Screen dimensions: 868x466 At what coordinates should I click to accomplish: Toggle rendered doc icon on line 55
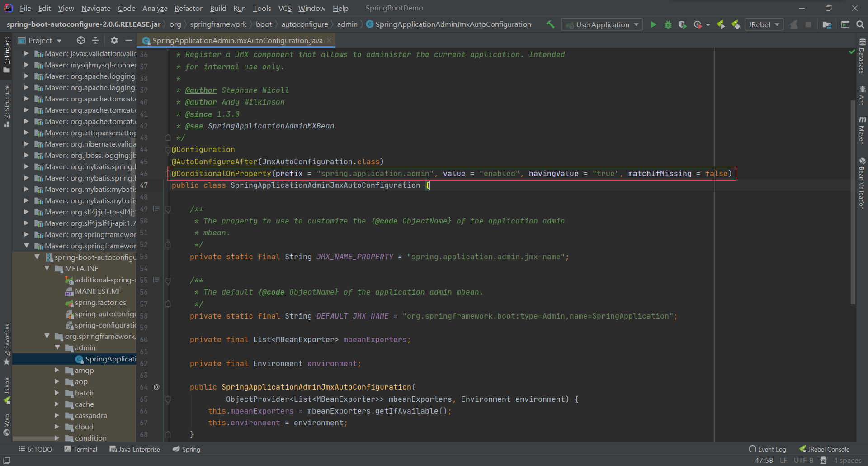[x=156, y=280]
